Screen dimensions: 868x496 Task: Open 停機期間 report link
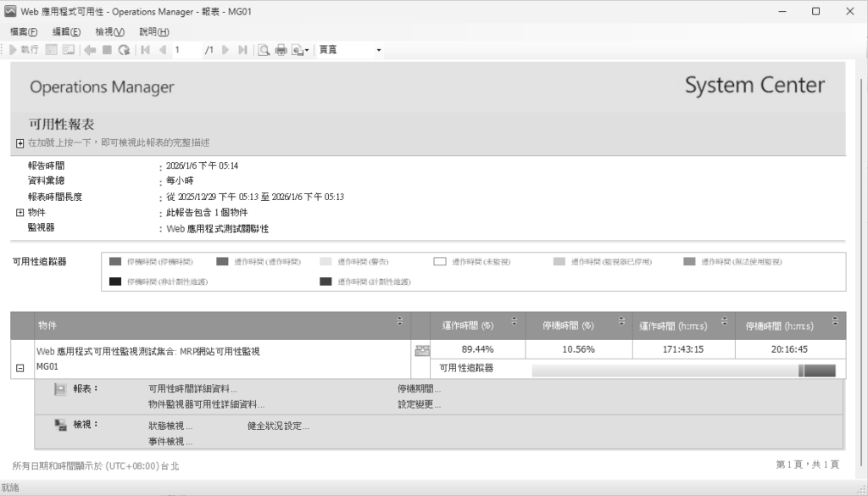420,388
